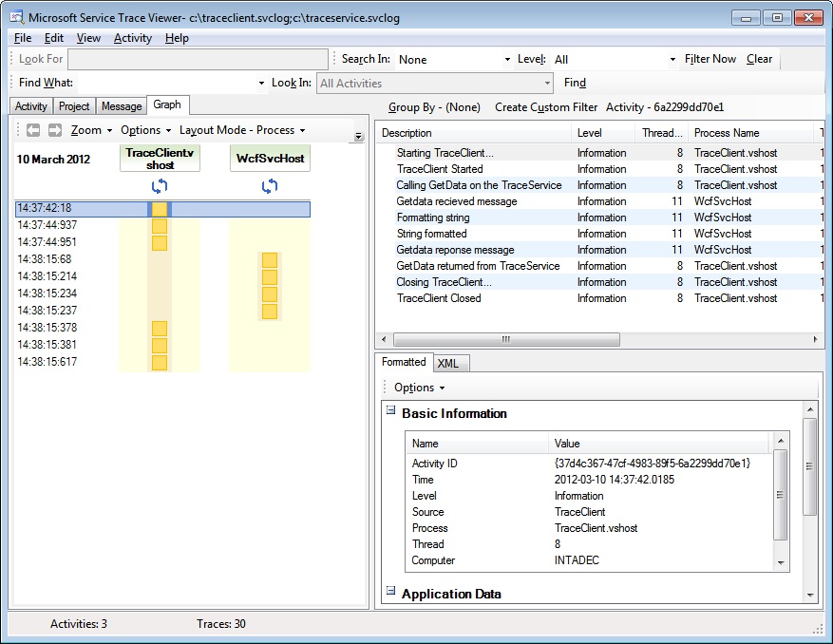Click the trace list horizontal scrollbar thumb
Image resolution: width=833 pixels, height=644 pixels.
[x=506, y=339]
